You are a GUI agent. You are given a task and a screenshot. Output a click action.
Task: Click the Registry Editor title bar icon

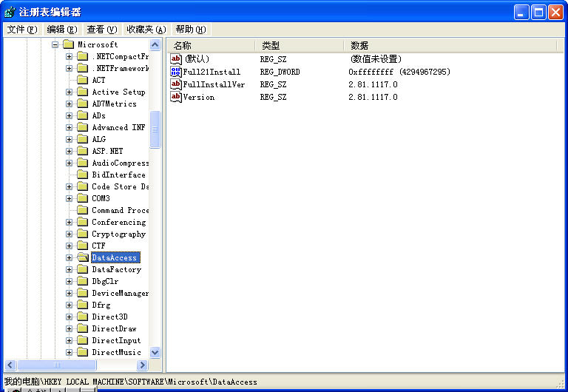10,12
